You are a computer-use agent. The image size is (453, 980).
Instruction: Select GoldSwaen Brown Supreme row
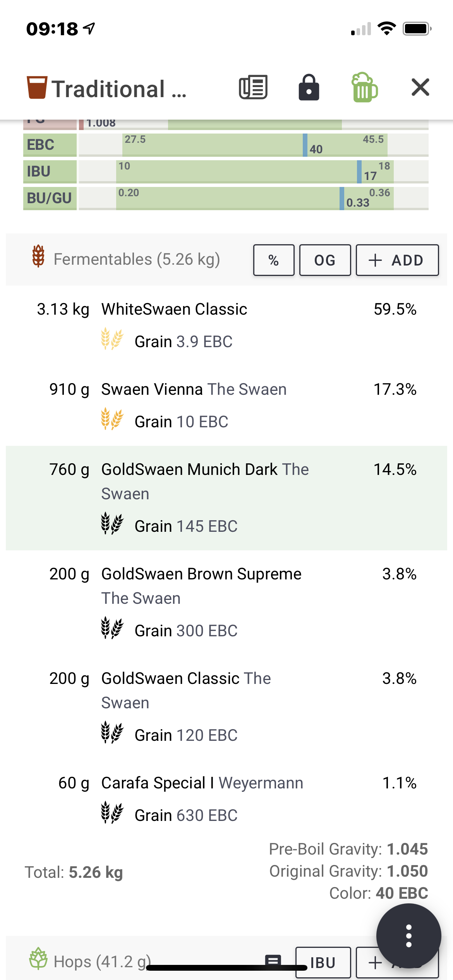(x=226, y=603)
